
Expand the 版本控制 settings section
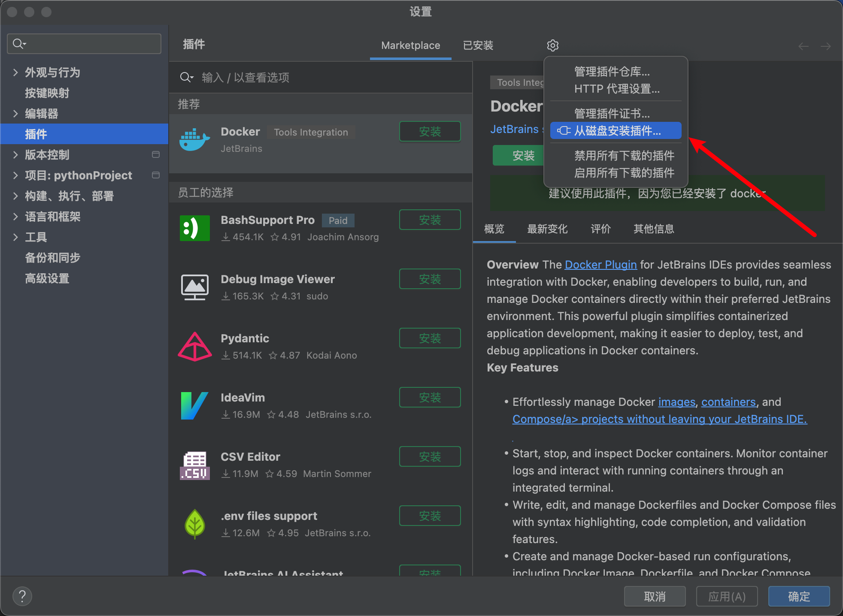15,155
